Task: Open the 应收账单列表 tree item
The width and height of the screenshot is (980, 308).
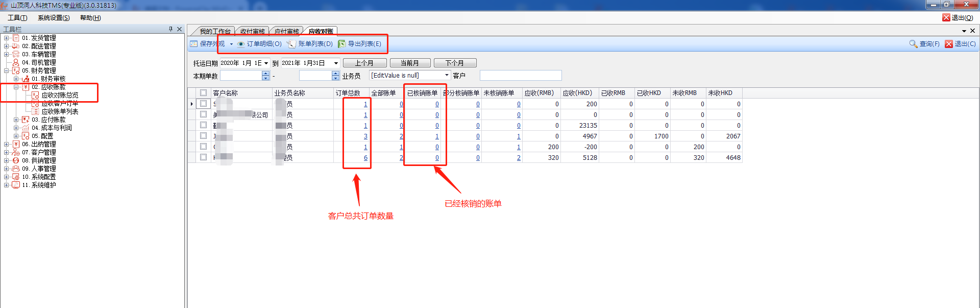Action: click(x=60, y=111)
